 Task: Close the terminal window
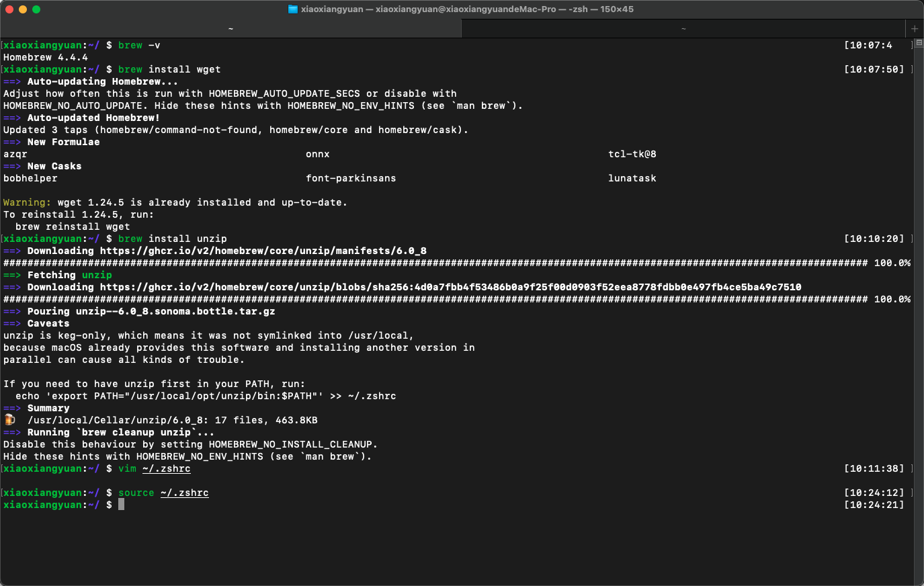pos(9,9)
